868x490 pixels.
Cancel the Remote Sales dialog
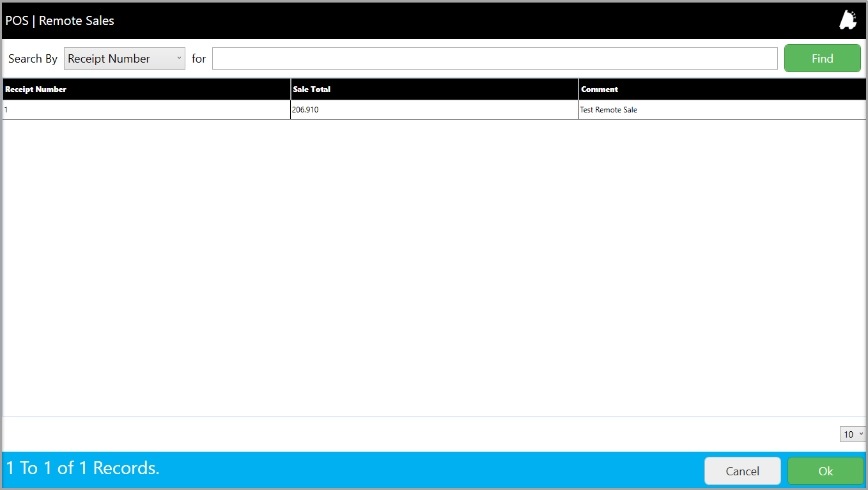pyautogui.click(x=742, y=471)
